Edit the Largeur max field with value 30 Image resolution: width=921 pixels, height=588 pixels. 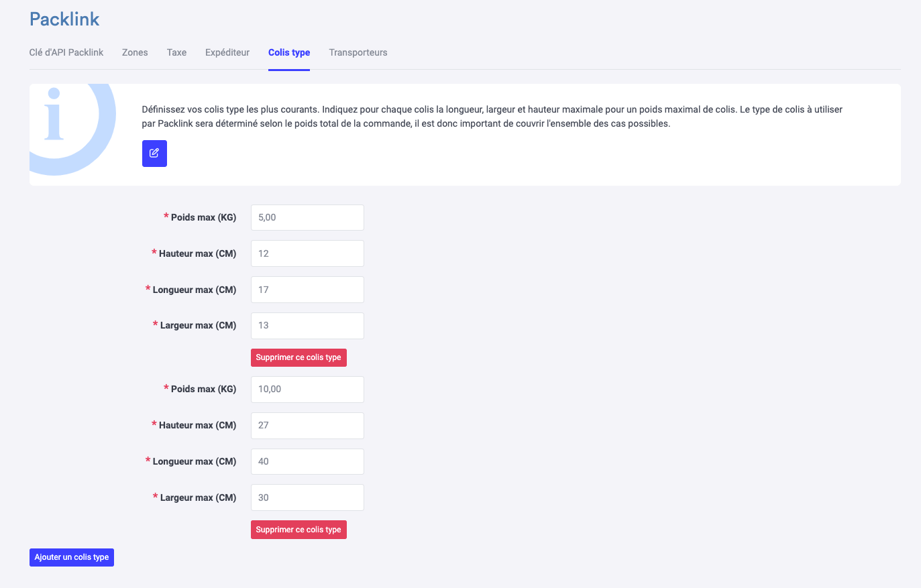pos(307,497)
